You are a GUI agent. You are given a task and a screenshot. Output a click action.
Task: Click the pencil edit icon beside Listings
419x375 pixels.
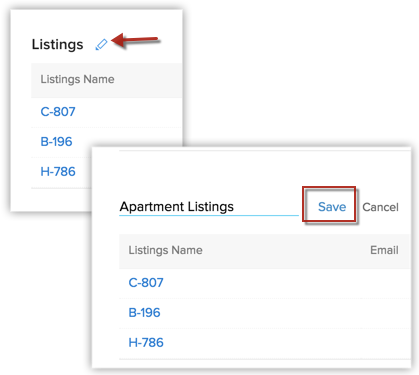101,45
